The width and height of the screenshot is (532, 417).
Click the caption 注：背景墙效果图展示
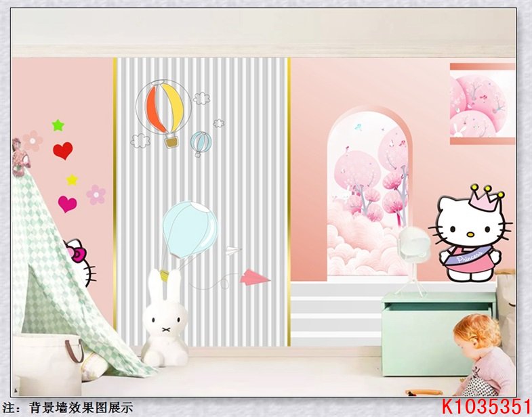(68, 407)
